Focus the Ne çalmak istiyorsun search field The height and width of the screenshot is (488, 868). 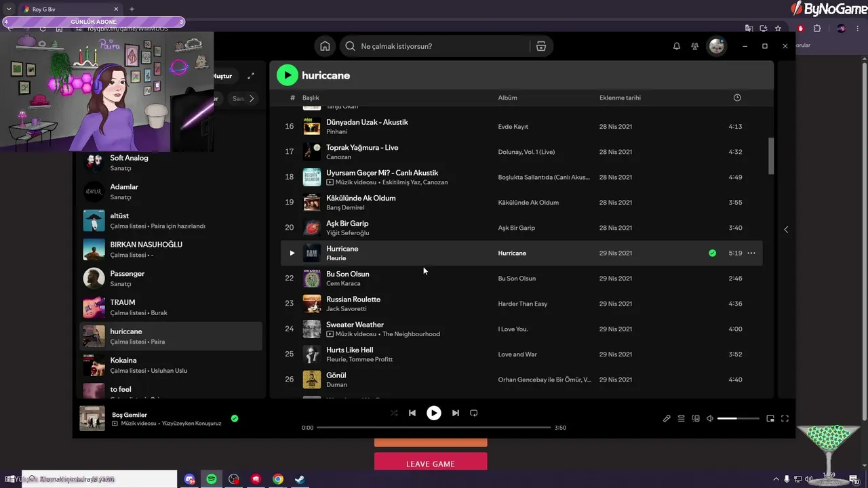point(435,46)
